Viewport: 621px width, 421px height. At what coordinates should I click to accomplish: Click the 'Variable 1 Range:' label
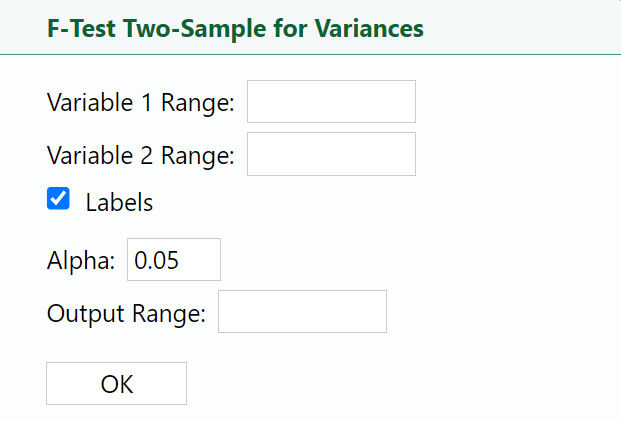coord(140,103)
